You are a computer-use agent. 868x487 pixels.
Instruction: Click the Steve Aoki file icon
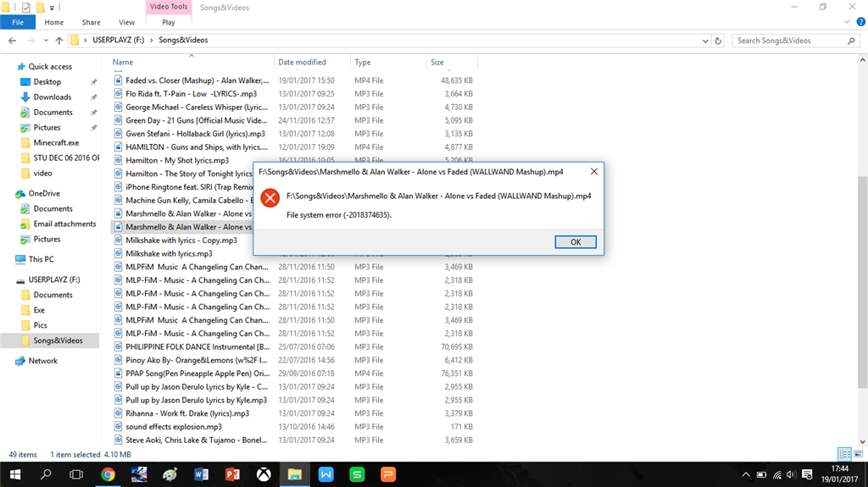coord(118,440)
